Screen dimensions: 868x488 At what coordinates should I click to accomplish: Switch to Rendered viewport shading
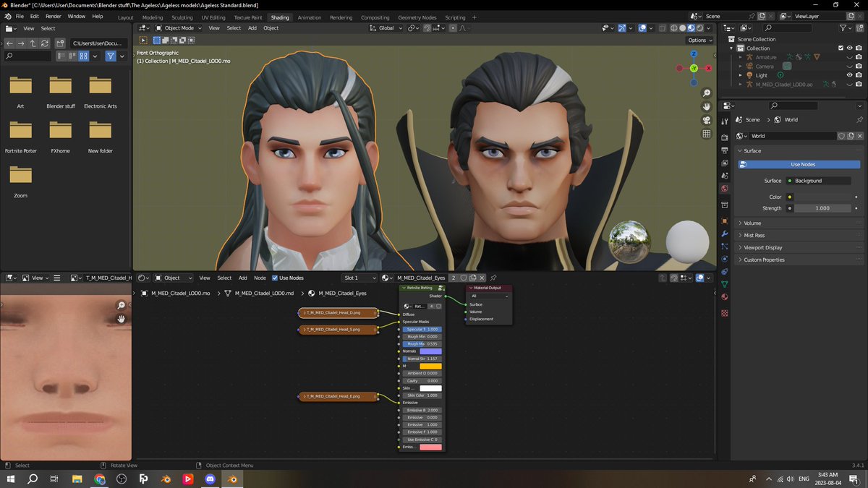pyautogui.click(x=699, y=28)
